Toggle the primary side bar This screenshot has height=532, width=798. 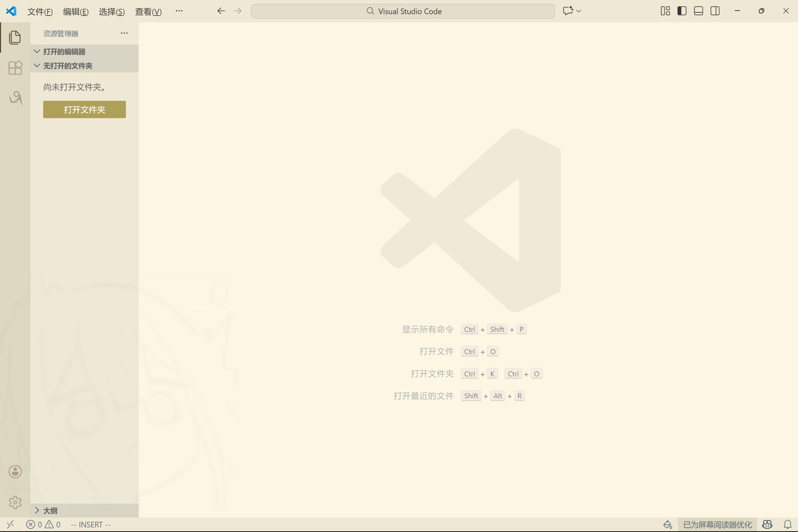(x=682, y=11)
